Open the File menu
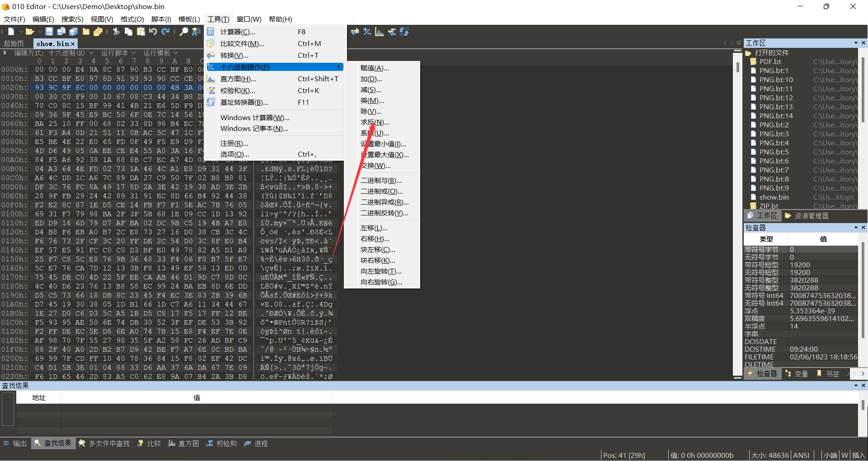Screen dimensions: 868x461 coord(14,19)
